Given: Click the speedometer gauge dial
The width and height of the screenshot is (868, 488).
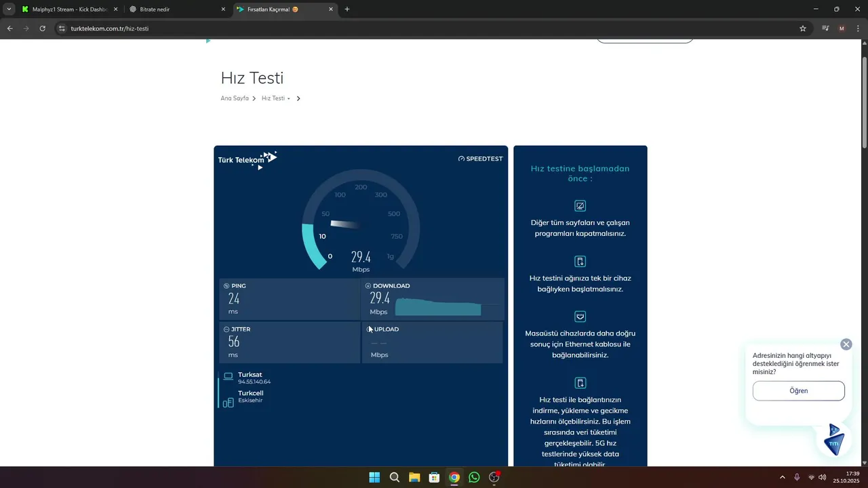Looking at the screenshot, I should pos(361,219).
